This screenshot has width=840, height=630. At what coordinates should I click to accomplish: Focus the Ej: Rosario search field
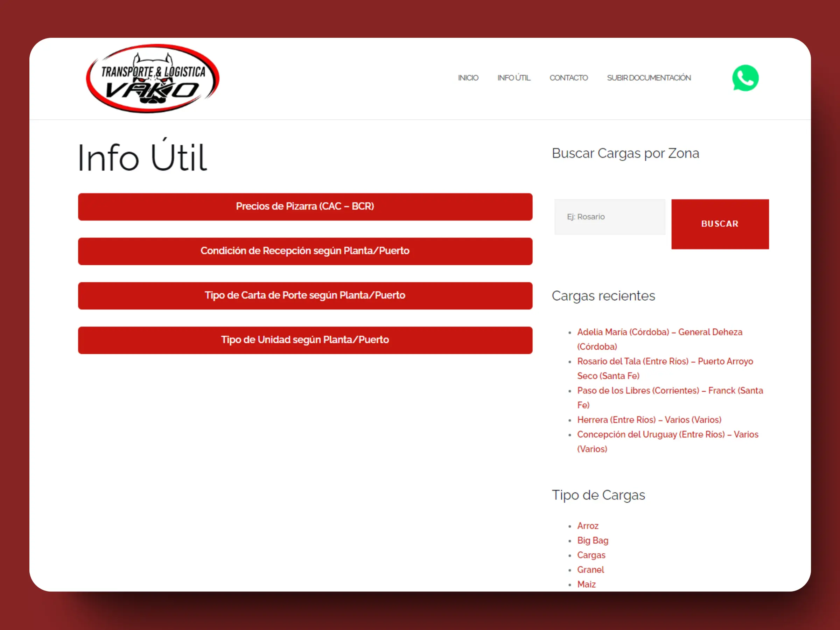(x=609, y=217)
